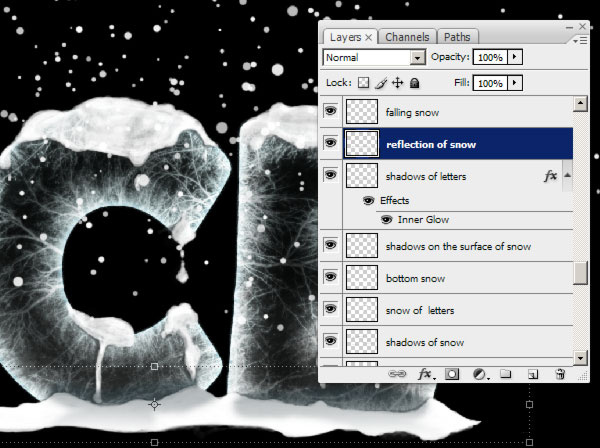600x448 pixels.
Task: Click the Add layer mask icon
Action: 452,374
